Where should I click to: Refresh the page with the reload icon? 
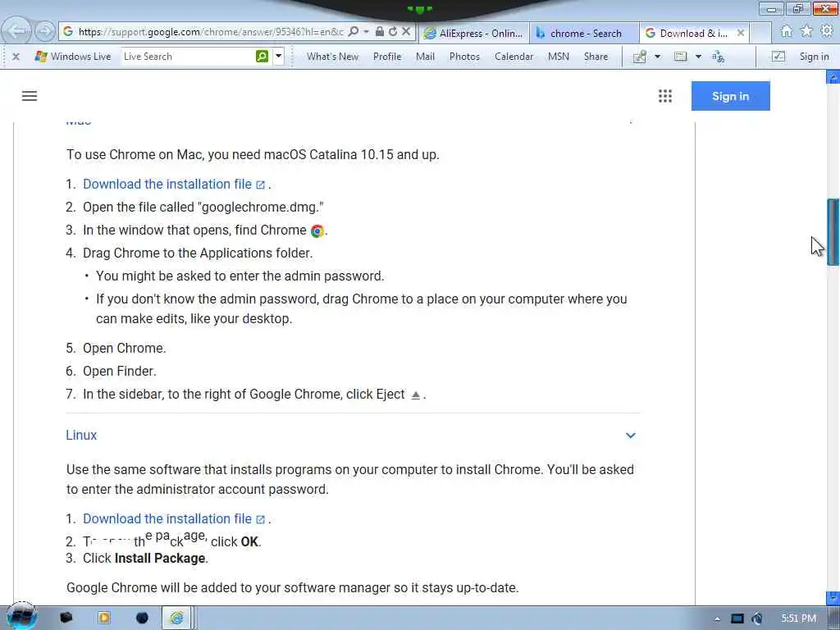pos(393,32)
